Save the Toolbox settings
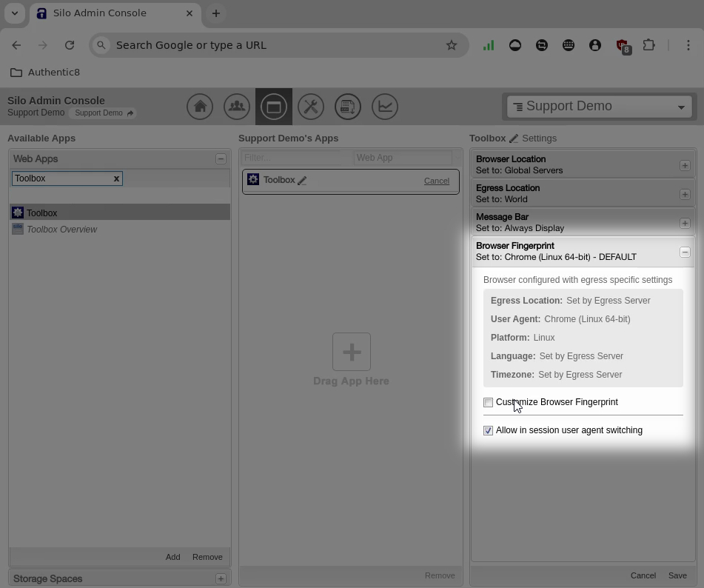Image resolution: width=704 pixels, height=588 pixels. [x=677, y=575]
